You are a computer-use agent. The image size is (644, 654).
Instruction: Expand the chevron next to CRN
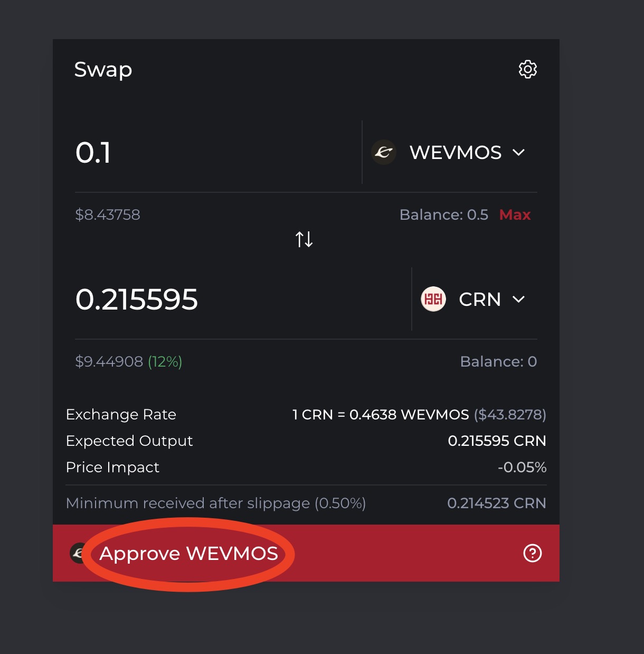519,300
